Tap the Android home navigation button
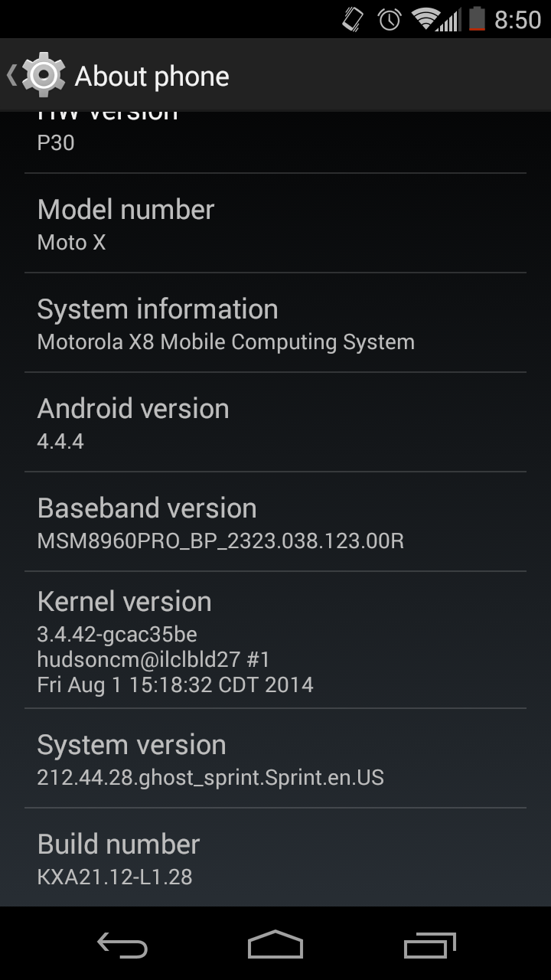Image resolution: width=551 pixels, height=980 pixels. pyautogui.click(x=275, y=945)
